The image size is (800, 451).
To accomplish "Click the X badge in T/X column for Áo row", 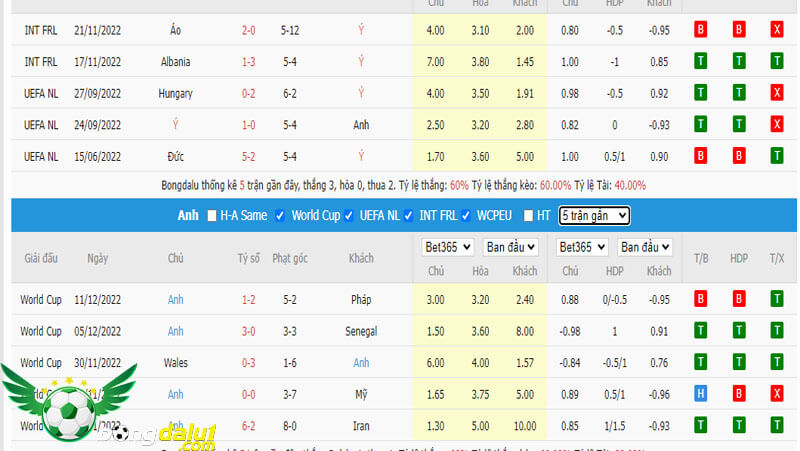I will [x=777, y=30].
